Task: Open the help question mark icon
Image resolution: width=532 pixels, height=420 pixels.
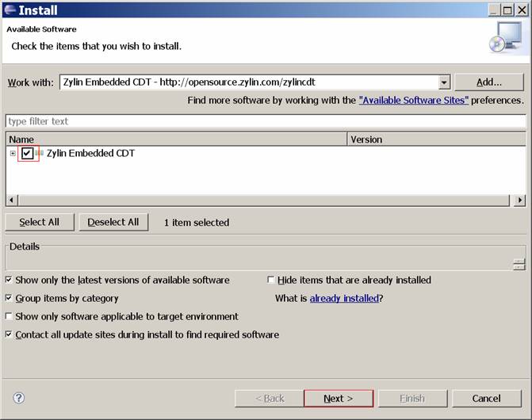Action: click(x=19, y=398)
